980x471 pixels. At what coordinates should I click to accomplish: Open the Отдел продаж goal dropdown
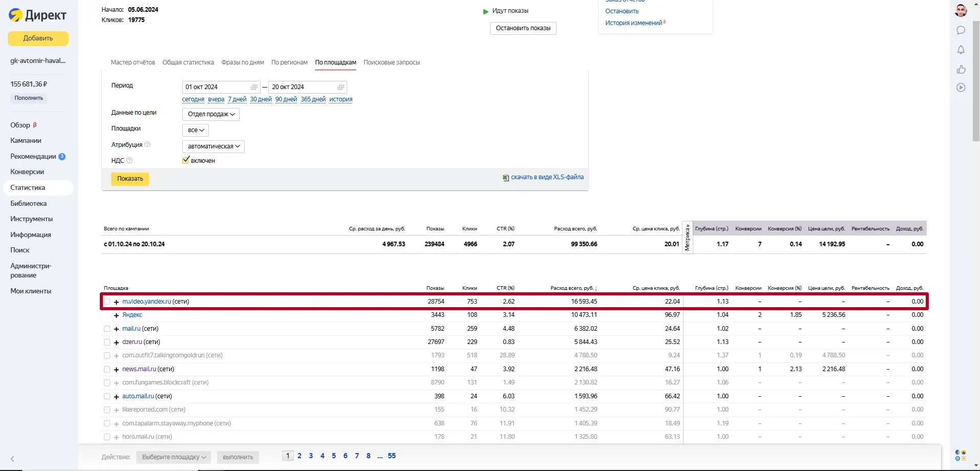[x=211, y=114]
